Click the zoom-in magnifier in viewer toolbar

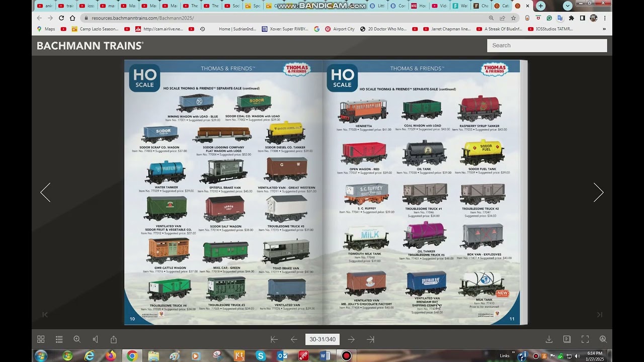point(77,339)
